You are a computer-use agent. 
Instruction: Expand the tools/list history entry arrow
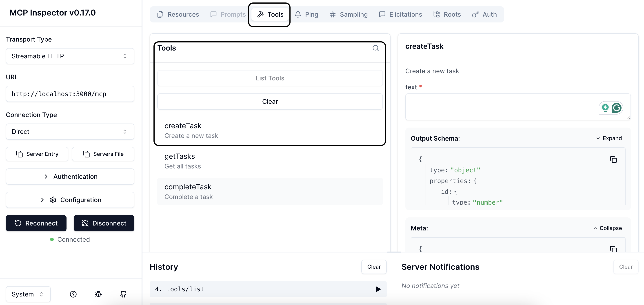378,289
